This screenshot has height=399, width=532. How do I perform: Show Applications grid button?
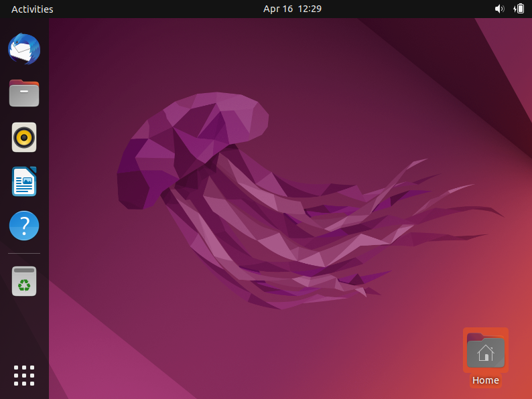point(24,376)
